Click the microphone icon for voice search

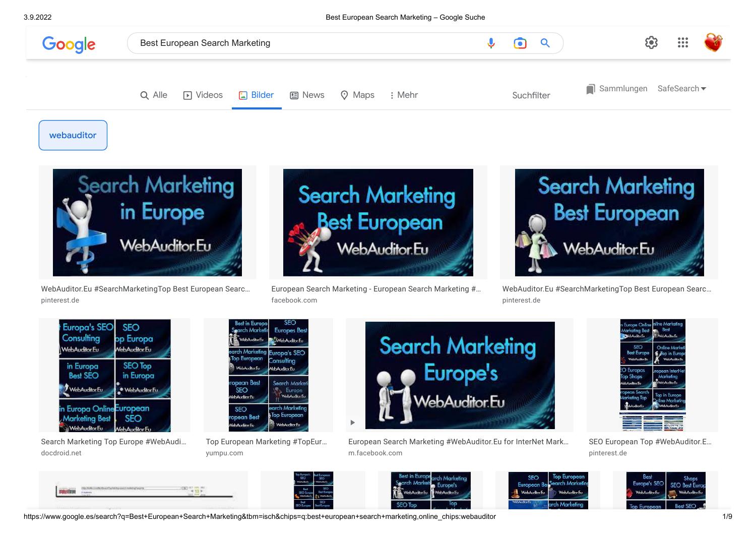(490, 43)
